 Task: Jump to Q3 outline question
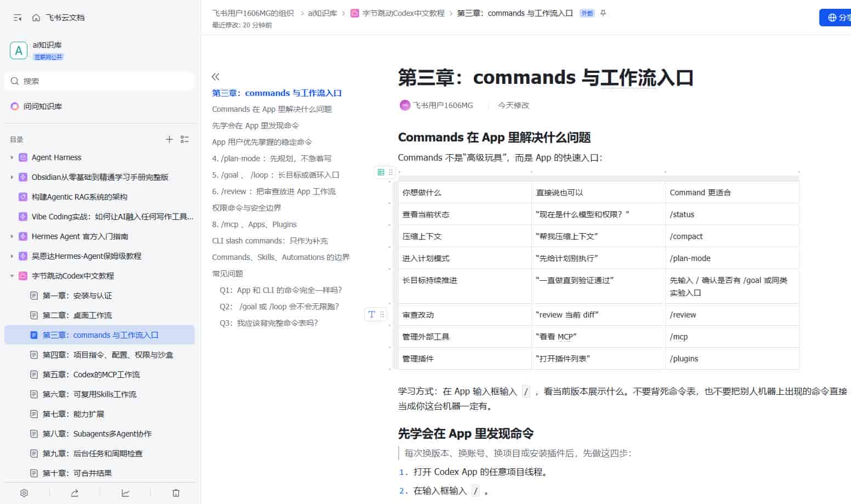(x=269, y=323)
